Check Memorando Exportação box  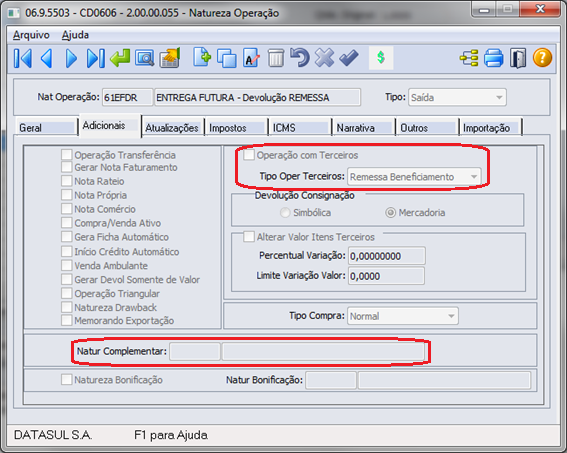67,320
